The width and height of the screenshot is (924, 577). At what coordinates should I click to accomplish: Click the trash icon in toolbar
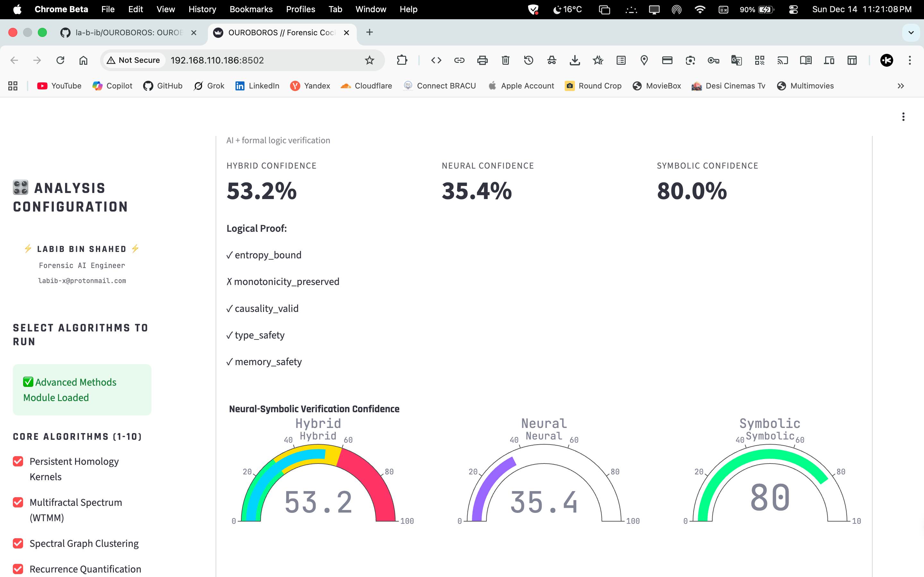(506, 60)
